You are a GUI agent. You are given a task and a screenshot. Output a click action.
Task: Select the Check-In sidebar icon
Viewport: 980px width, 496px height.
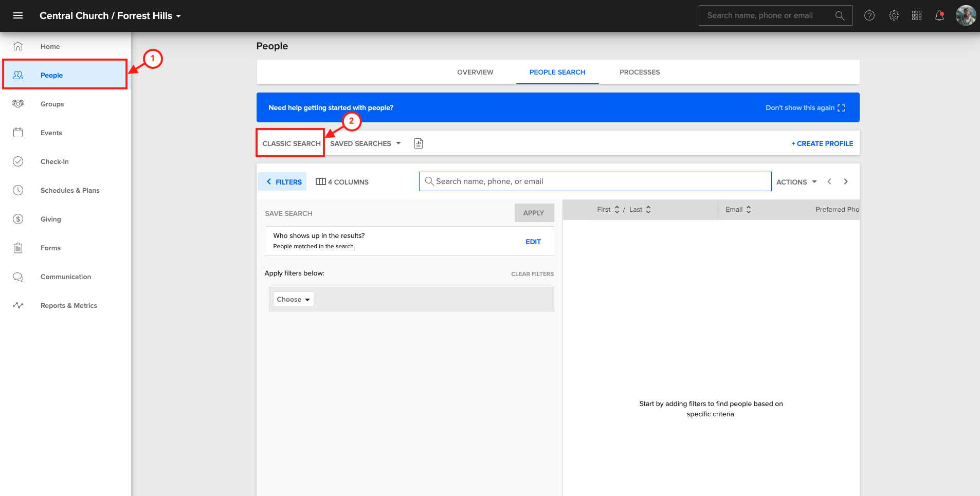pyautogui.click(x=18, y=161)
